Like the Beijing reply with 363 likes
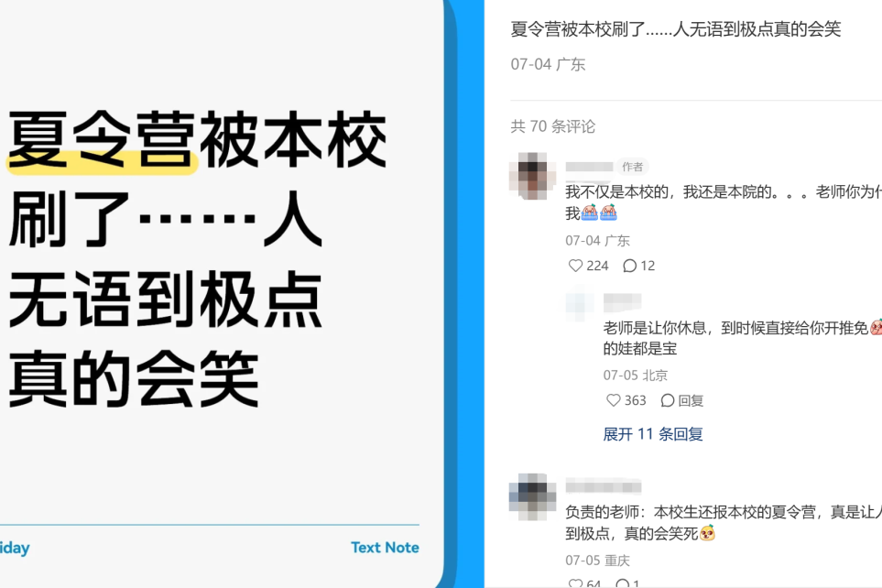This screenshot has height=588, width=882. 613,400
